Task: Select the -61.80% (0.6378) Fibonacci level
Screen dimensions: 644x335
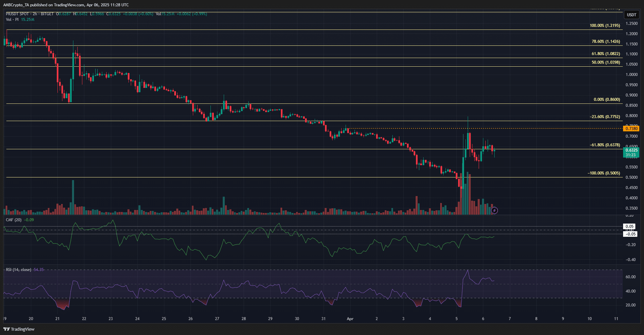Action: [605, 145]
